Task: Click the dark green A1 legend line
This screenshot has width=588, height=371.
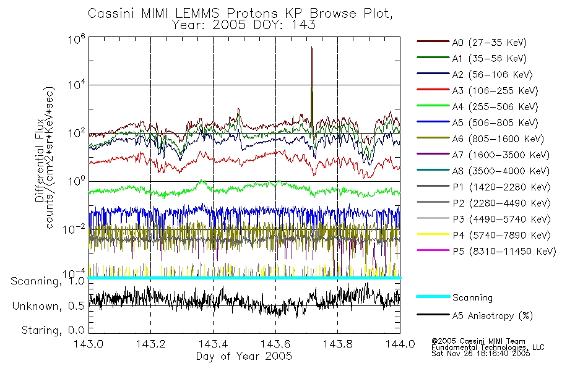Action: pos(433,58)
